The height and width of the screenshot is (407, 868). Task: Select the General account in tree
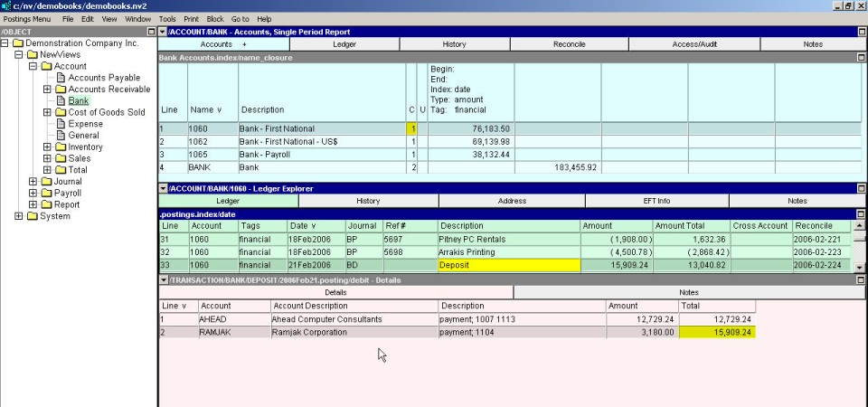(83, 136)
